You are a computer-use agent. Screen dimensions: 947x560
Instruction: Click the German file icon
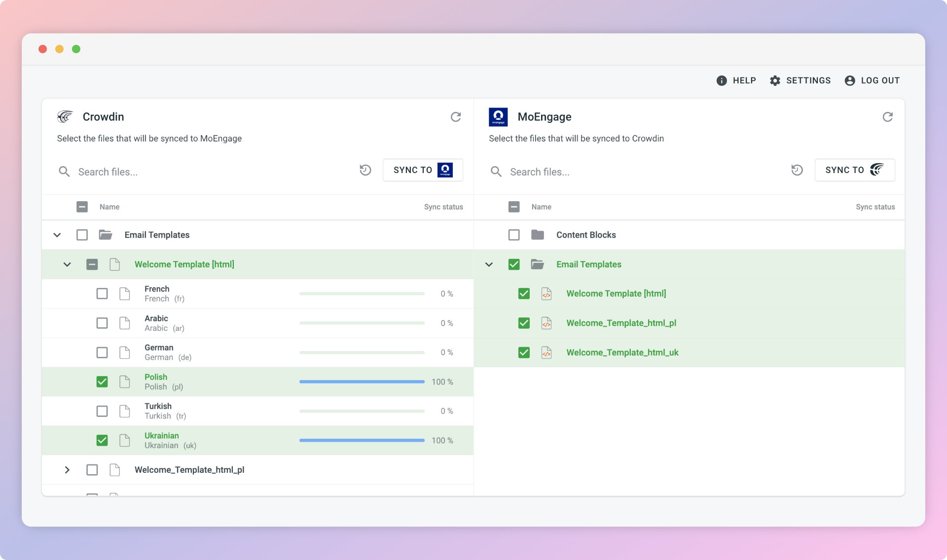tap(125, 352)
